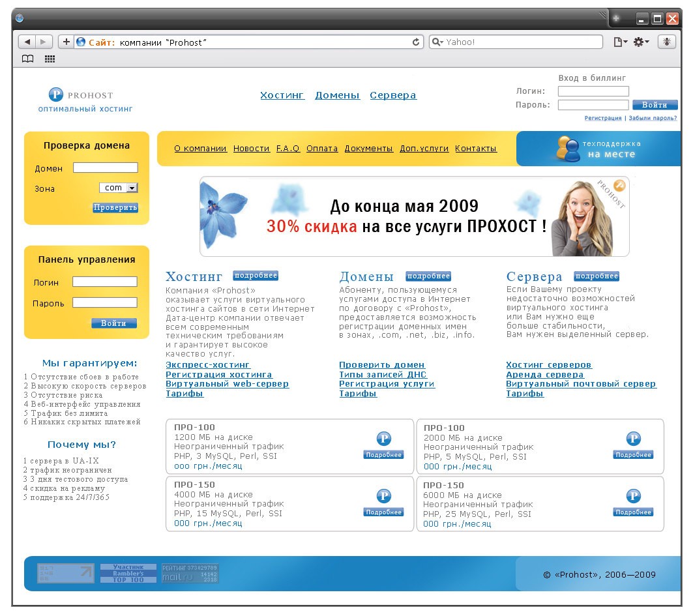693x616 pixels.
Task: Click Войти in the Панель управления box
Action: tap(113, 323)
